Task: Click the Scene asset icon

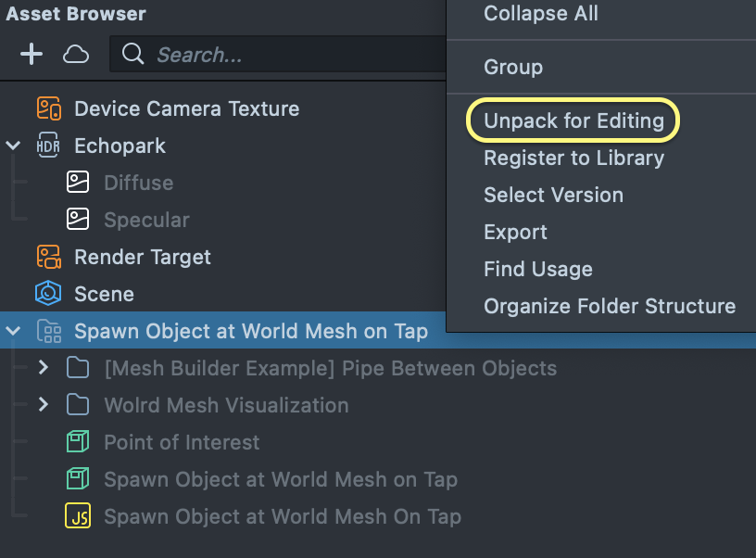Action: click(x=48, y=294)
